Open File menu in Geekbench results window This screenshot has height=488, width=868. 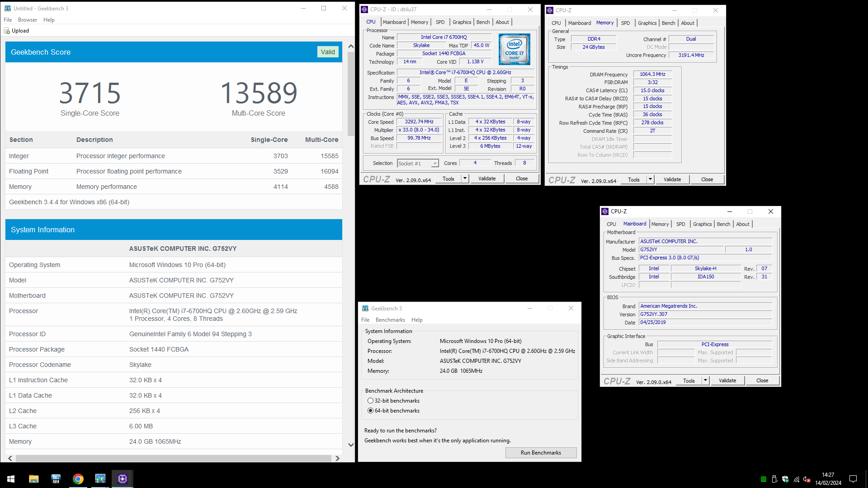pos(8,20)
